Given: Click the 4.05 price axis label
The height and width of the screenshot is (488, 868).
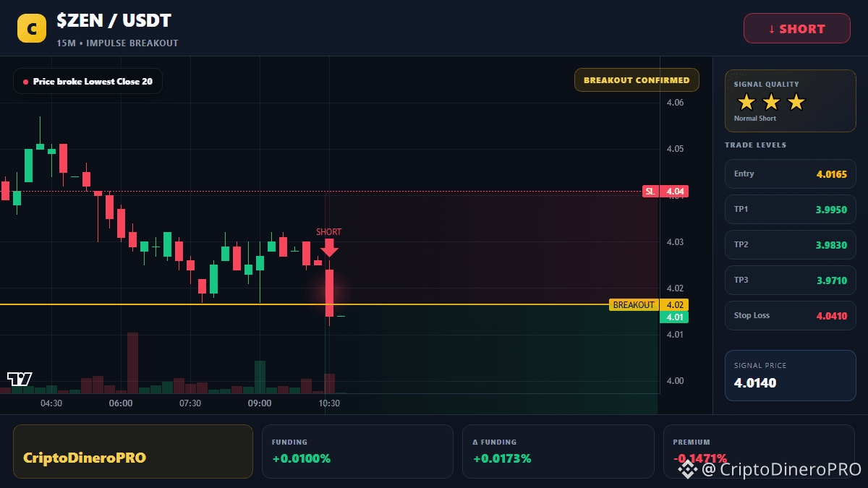Looking at the screenshot, I should [675, 149].
